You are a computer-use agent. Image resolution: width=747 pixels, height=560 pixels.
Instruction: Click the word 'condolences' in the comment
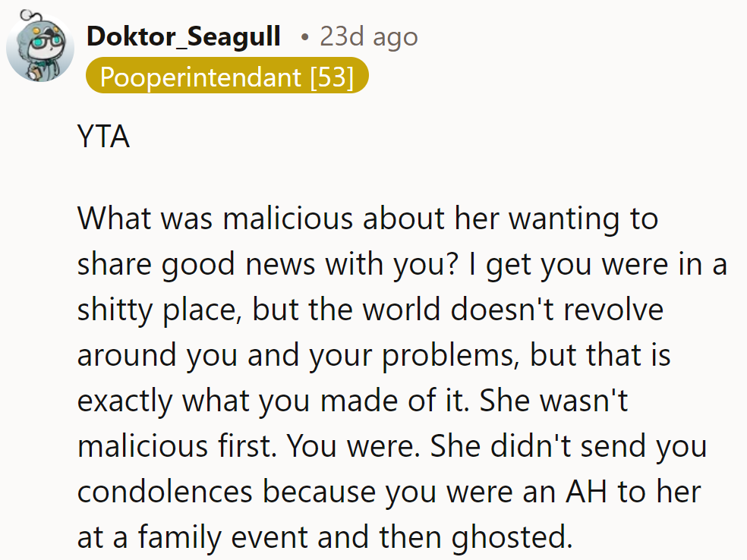click(x=165, y=492)
